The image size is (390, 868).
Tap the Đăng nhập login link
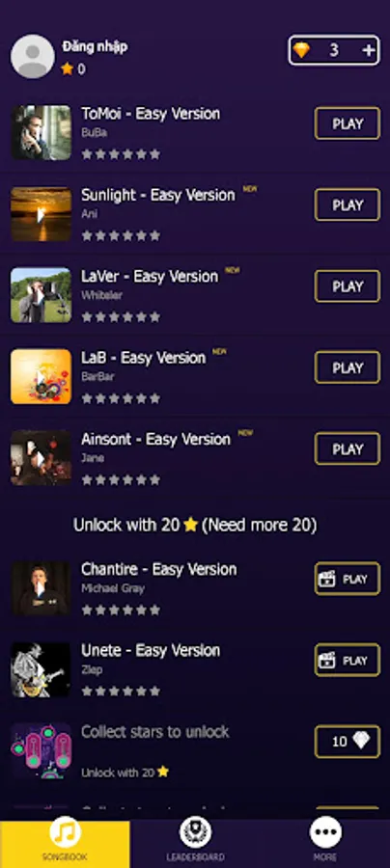(x=95, y=47)
